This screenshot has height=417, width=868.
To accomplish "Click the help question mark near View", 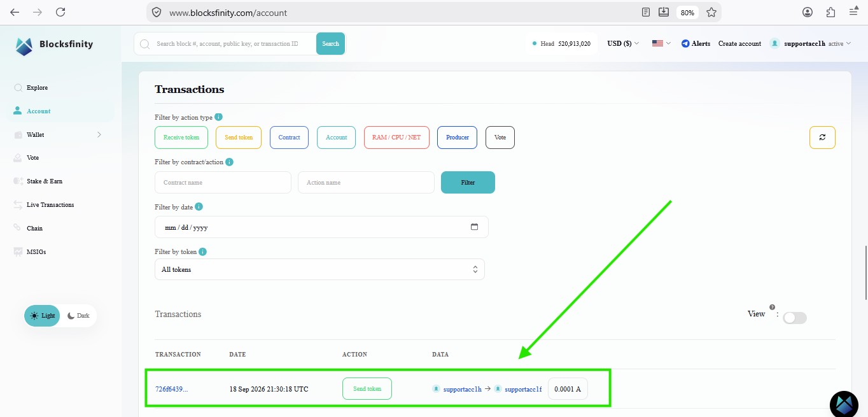I will [773, 307].
